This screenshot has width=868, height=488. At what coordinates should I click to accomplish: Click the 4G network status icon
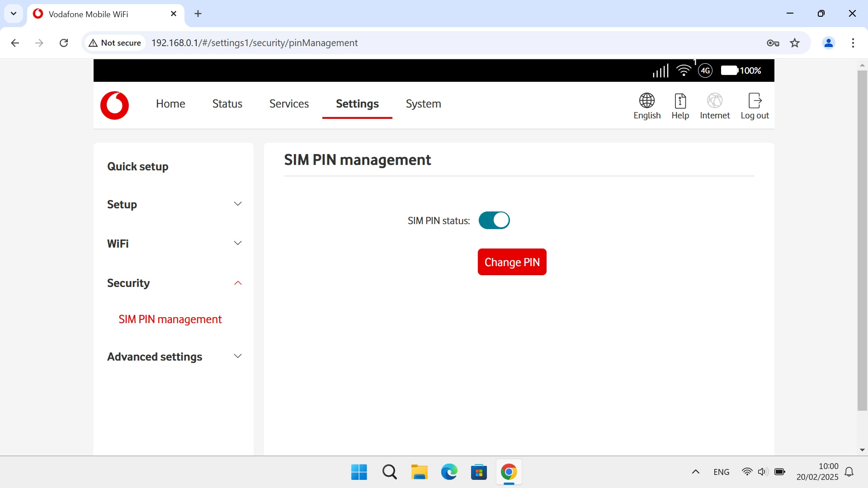[705, 70]
